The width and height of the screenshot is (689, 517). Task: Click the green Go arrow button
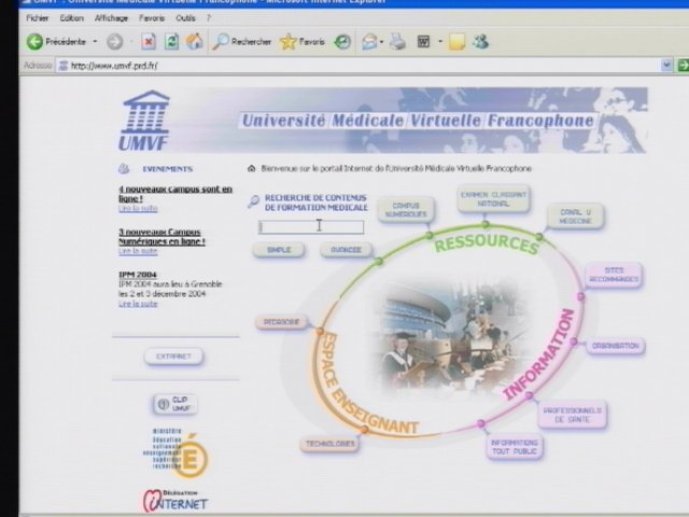point(683,65)
